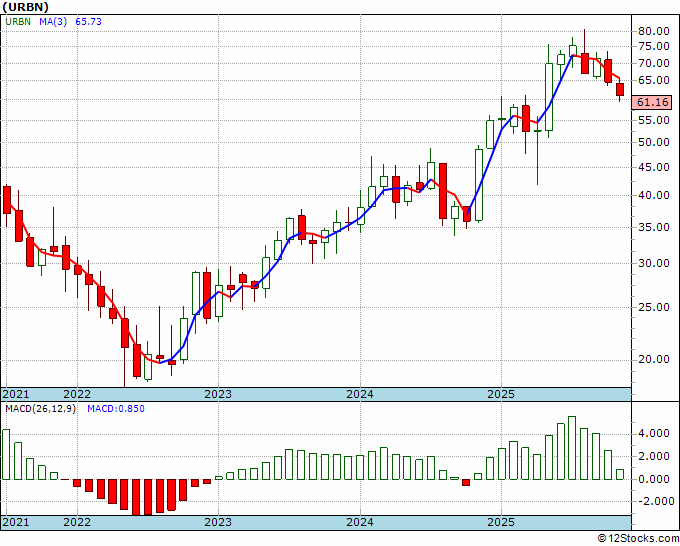Click the latest red candlestick near 61.16
Image resolution: width=680 pixels, height=546 pixels.
pyautogui.click(x=620, y=90)
